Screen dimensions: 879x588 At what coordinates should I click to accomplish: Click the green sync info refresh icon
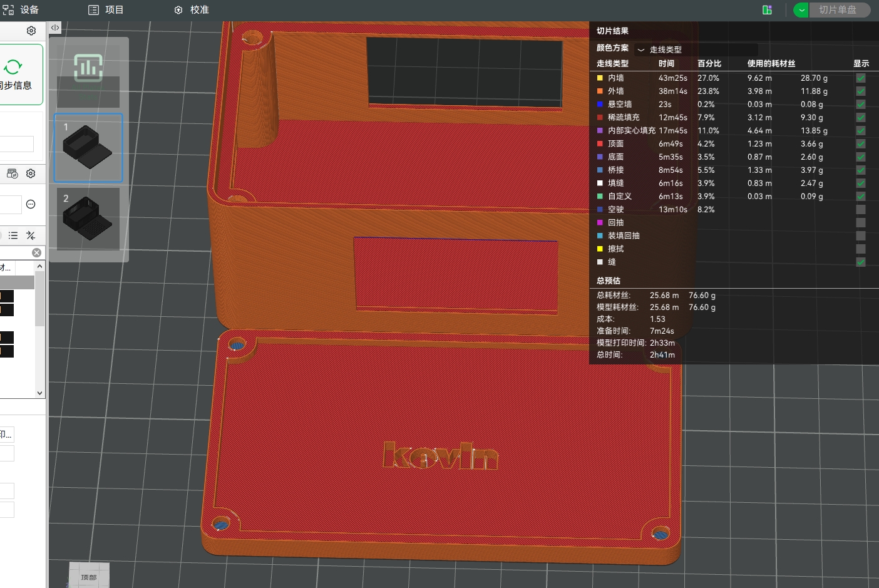click(13, 67)
